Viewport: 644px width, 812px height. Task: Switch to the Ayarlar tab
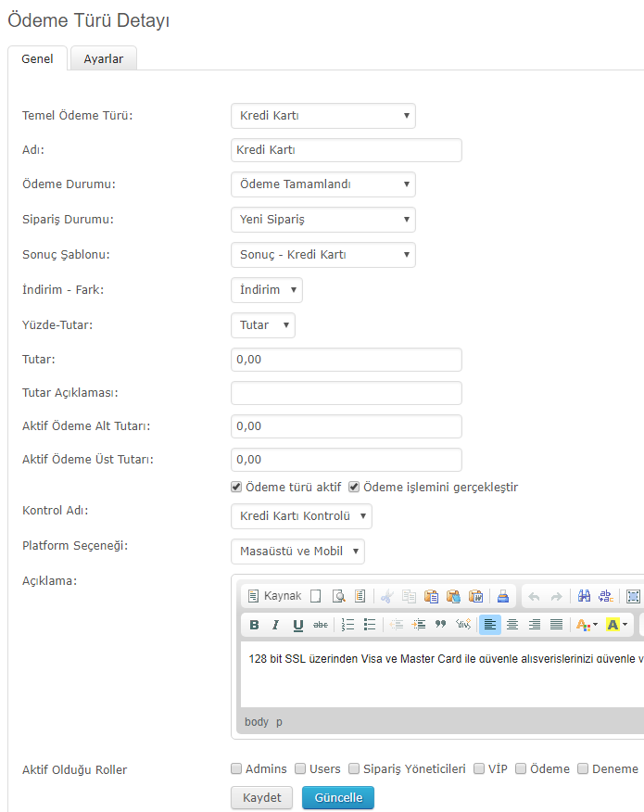[x=104, y=58]
